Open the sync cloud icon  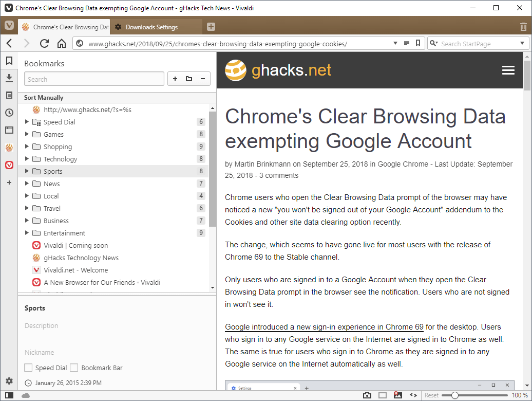26,395
